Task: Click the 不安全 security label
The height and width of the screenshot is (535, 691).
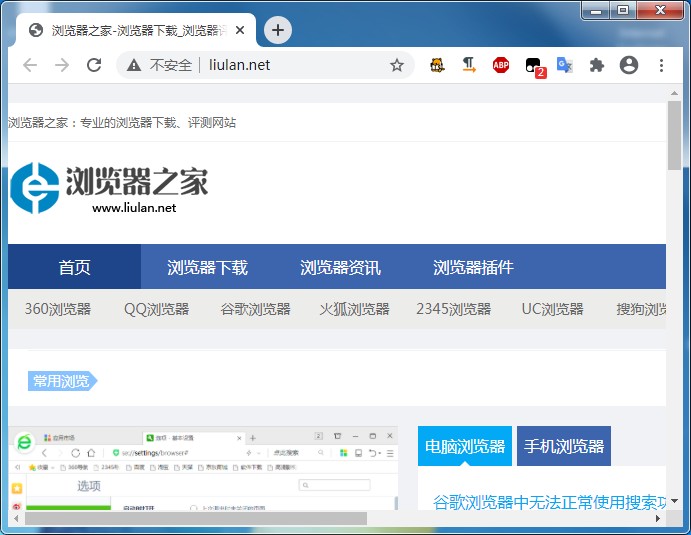Action: 171,65
